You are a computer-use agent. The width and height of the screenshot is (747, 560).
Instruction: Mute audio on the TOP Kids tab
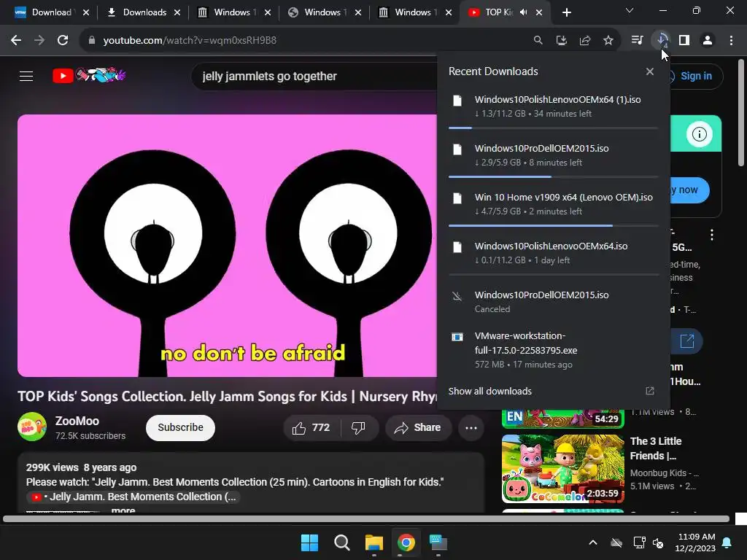coord(524,12)
